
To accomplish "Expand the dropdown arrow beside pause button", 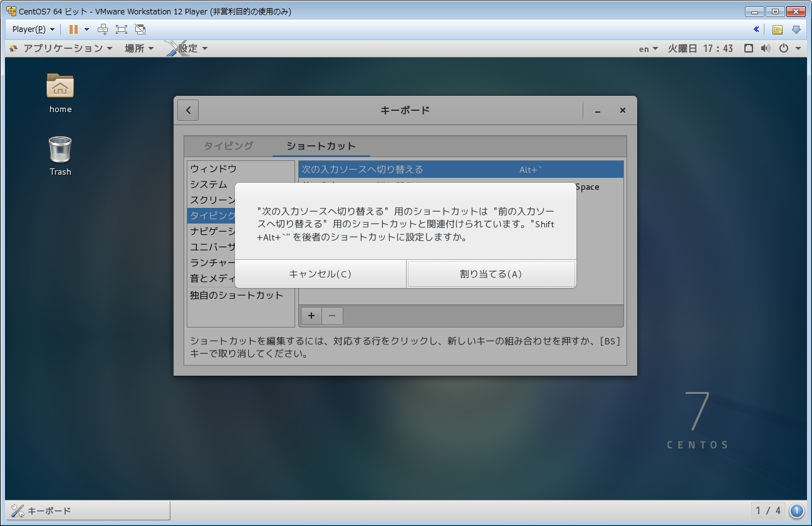I will tap(86, 29).
